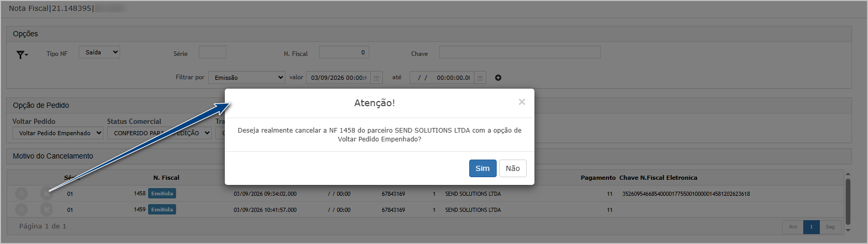Screen dimensions: 868x244
Task: Open the funnel filter icon in Opções
Action: coord(22,54)
